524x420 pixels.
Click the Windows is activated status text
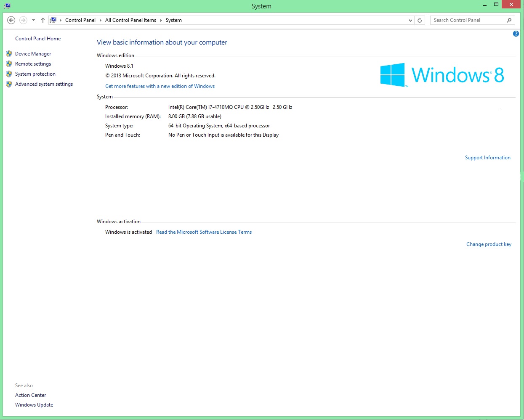pyautogui.click(x=128, y=232)
